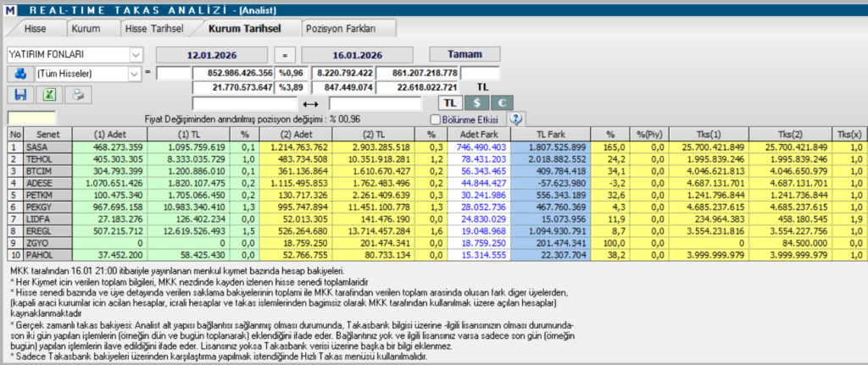The height and width of the screenshot is (365, 868).
Task: Click the yellow field above the table
Action: point(31,119)
